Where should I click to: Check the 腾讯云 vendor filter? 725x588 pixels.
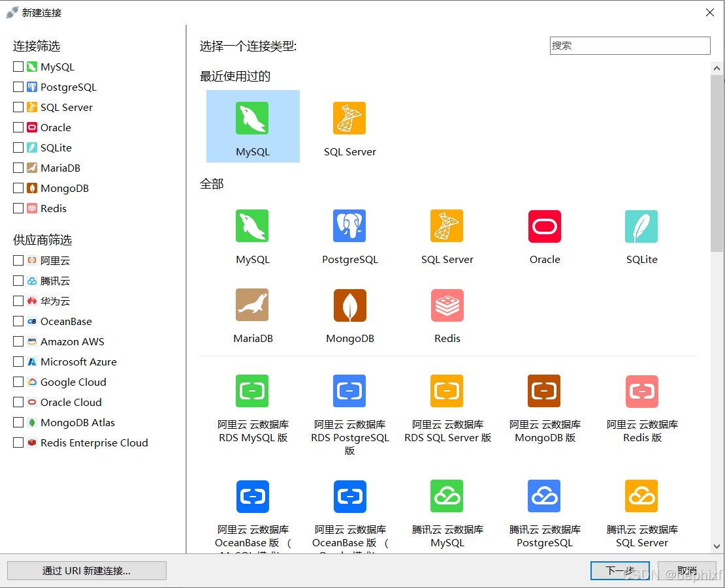(18, 281)
